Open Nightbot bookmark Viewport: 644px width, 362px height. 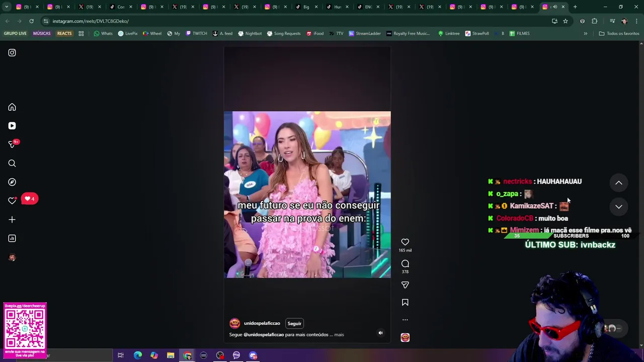(250, 33)
